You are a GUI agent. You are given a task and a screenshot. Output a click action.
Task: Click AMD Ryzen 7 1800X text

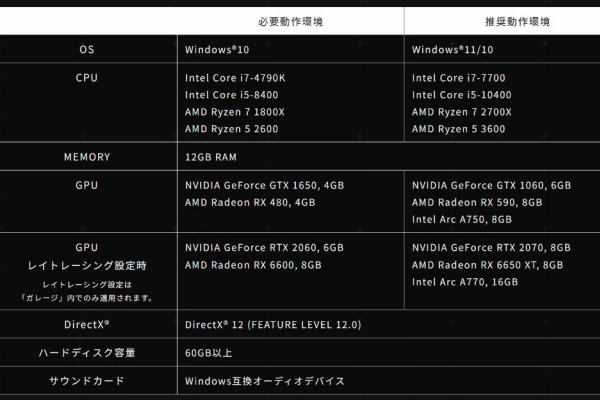pyautogui.click(x=235, y=112)
